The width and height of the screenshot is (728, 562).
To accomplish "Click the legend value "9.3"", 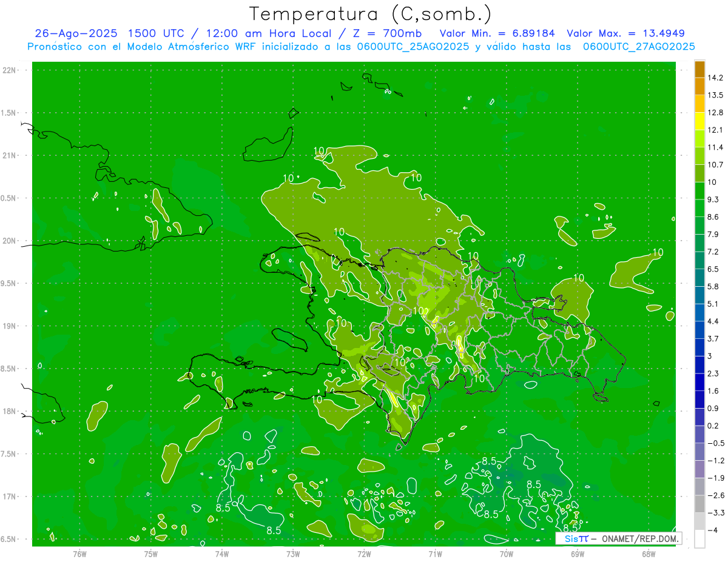I will (713, 199).
